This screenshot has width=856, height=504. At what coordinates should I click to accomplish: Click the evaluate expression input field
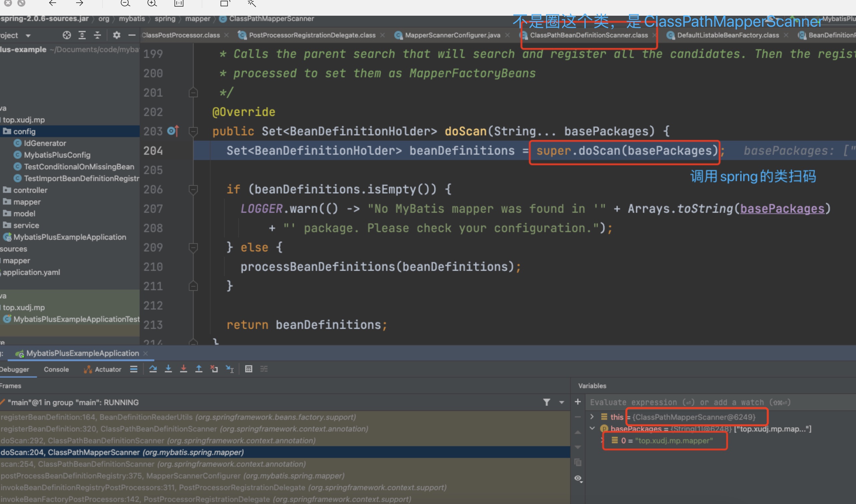pyautogui.click(x=720, y=402)
